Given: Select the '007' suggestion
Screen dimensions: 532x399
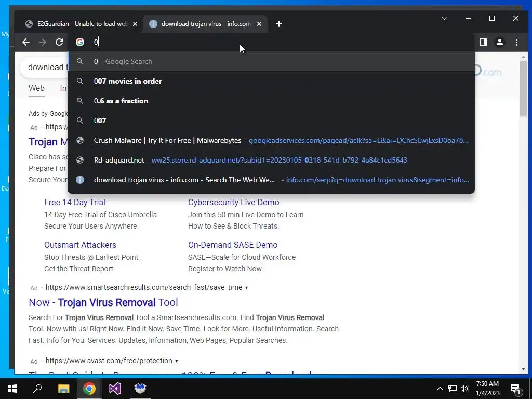Looking at the screenshot, I should [271, 121].
